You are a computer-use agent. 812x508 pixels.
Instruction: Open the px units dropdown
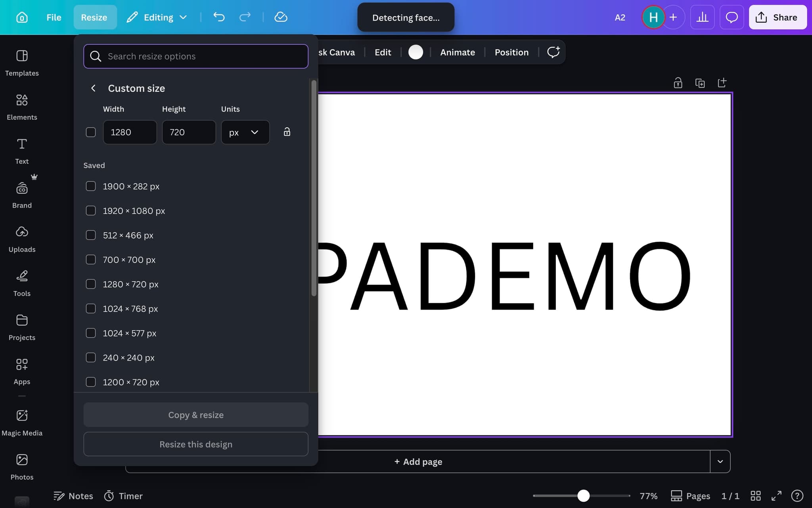[245, 132]
